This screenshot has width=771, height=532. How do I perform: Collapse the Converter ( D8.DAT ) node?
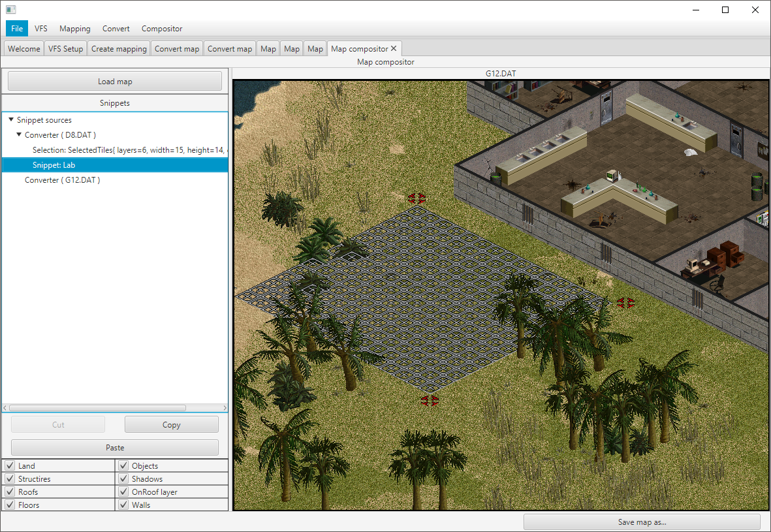tap(19, 134)
